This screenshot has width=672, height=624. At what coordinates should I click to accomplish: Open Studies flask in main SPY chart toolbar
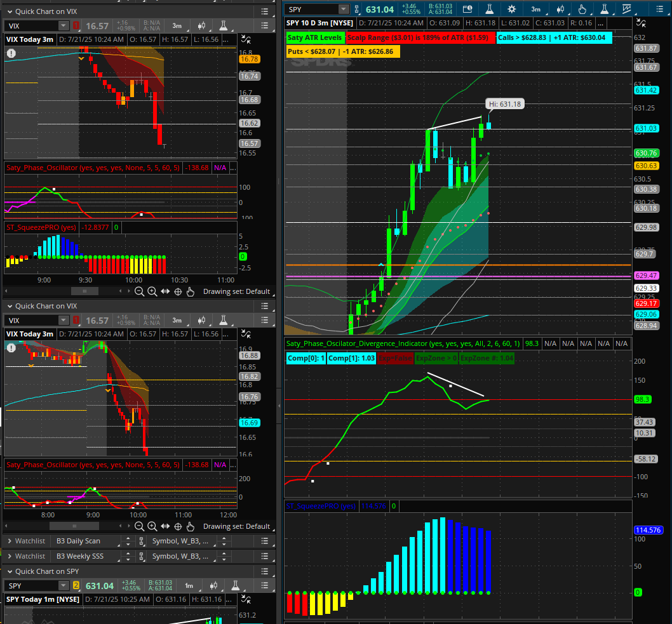coord(490,9)
